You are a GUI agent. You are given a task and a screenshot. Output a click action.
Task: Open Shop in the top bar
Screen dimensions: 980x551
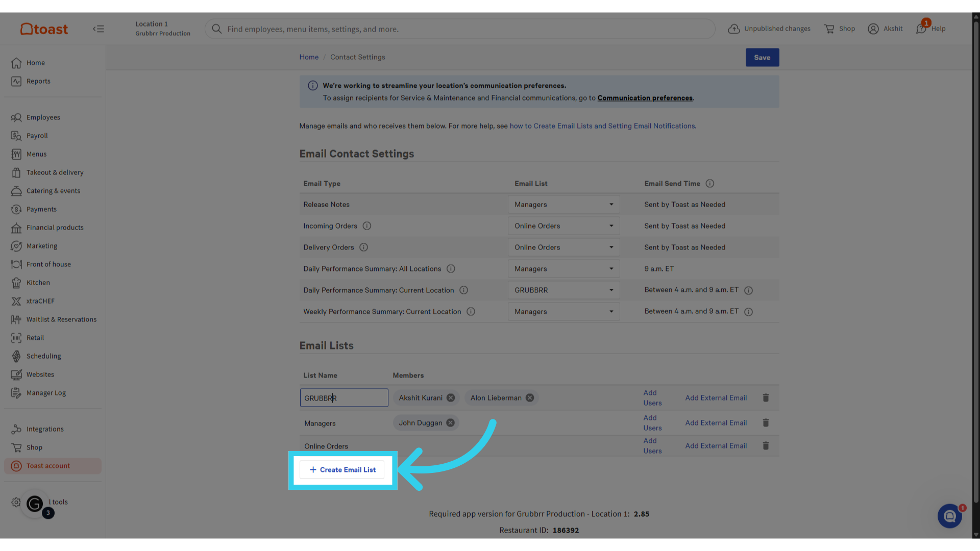tap(840, 29)
